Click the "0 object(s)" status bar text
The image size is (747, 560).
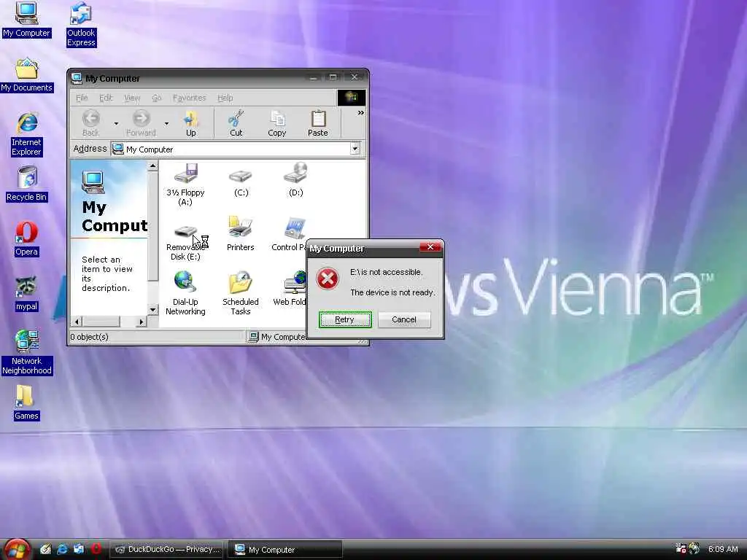(89, 337)
